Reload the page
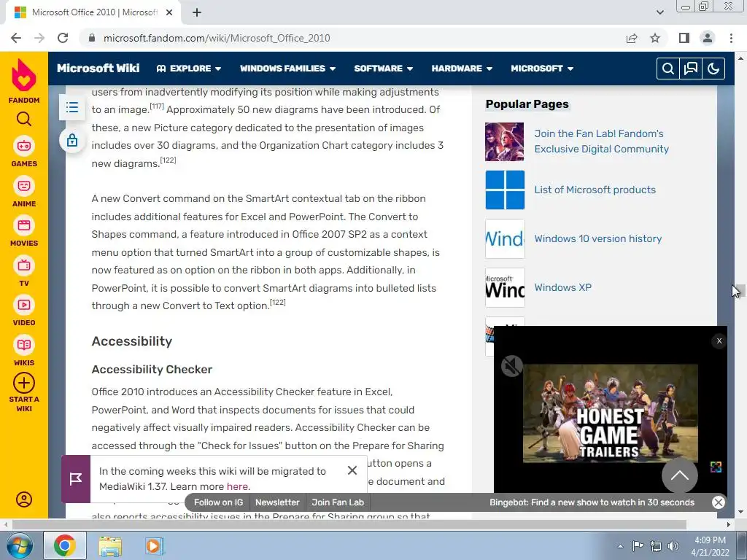Viewport: 747px width, 560px height. [x=63, y=38]
